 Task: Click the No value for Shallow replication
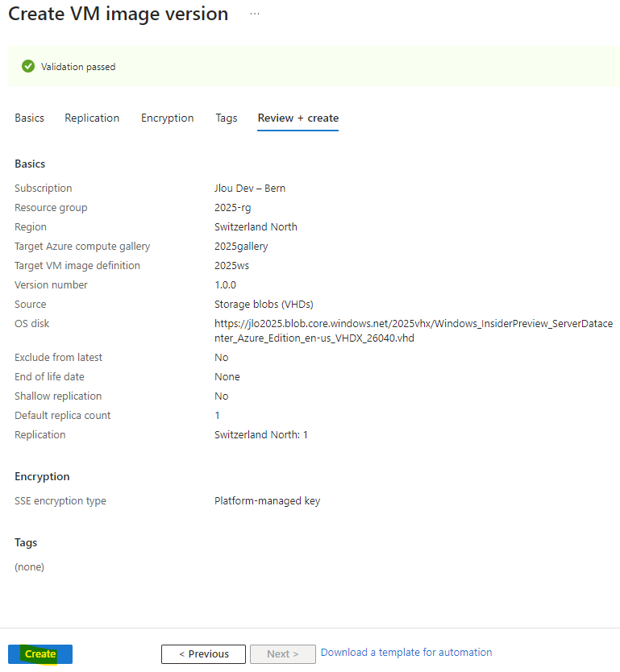pos(221,396)
